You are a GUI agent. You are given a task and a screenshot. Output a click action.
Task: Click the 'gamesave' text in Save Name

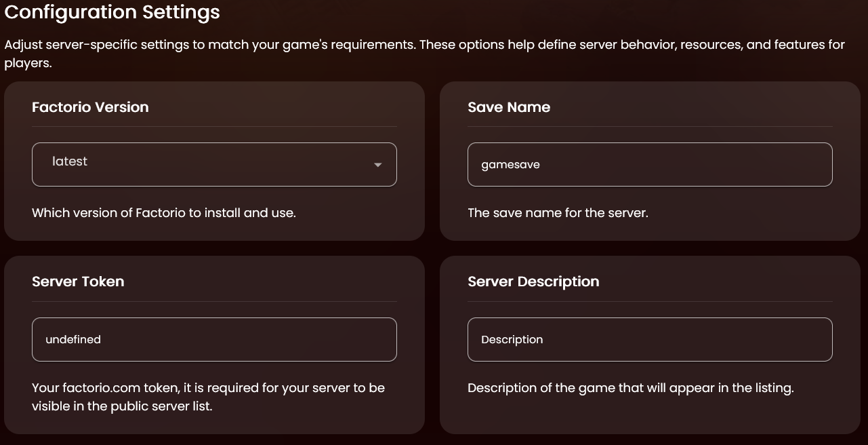(x=510, y=165)
